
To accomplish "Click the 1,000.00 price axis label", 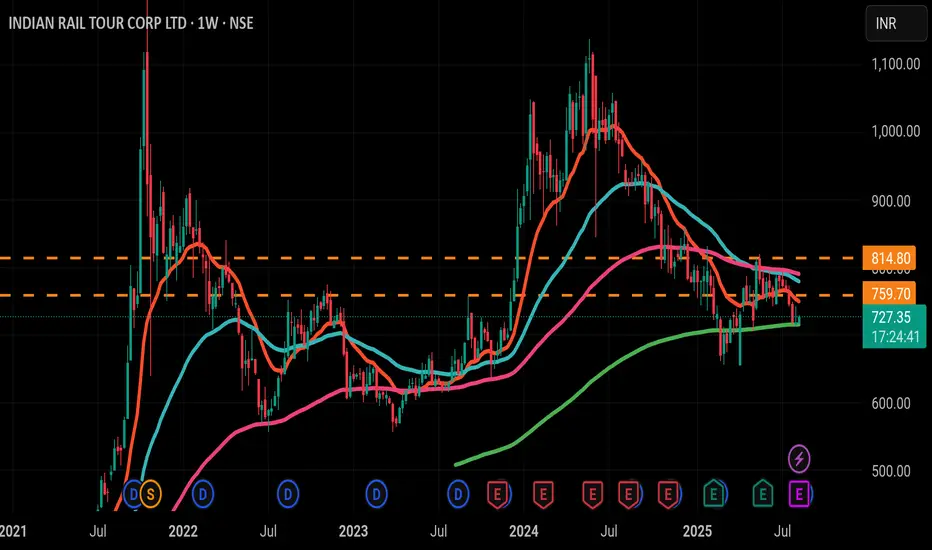I will (x=895, y=131).
